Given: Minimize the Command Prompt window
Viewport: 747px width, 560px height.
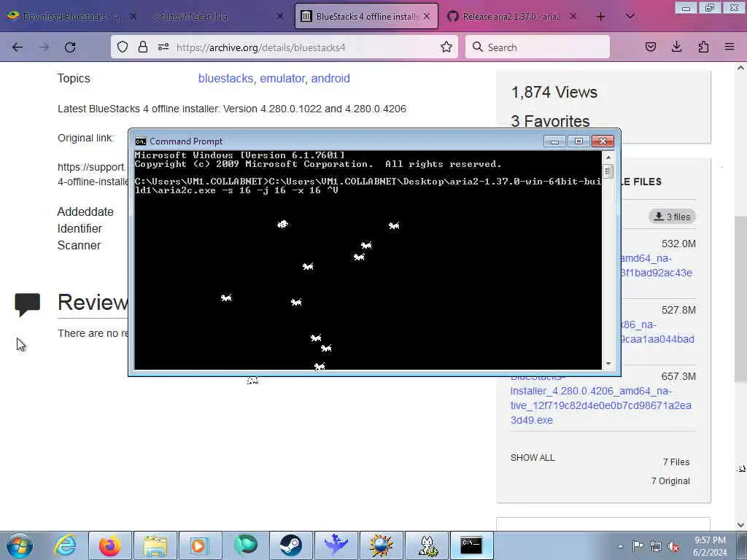Looking at the screenshot, I should tap(554, 141).
